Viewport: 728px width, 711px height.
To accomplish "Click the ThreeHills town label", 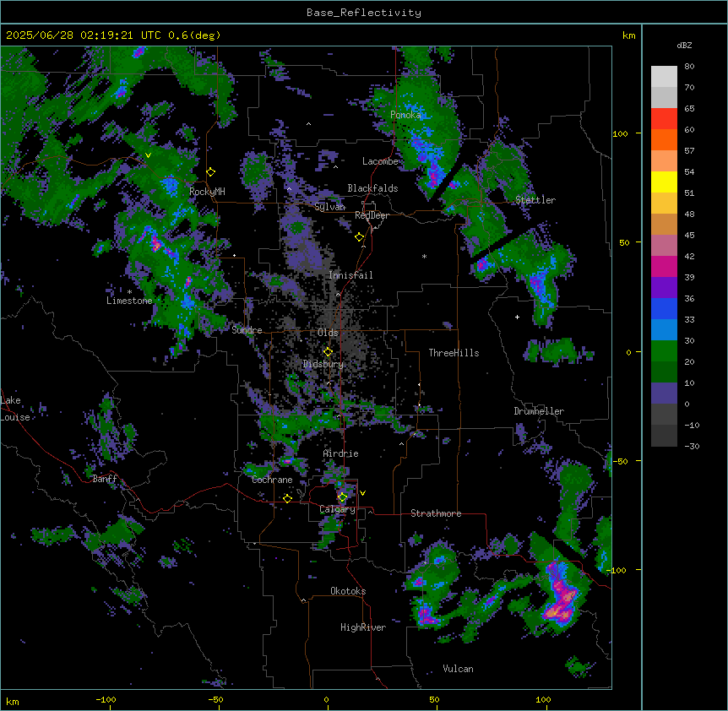I will (454, 353).
